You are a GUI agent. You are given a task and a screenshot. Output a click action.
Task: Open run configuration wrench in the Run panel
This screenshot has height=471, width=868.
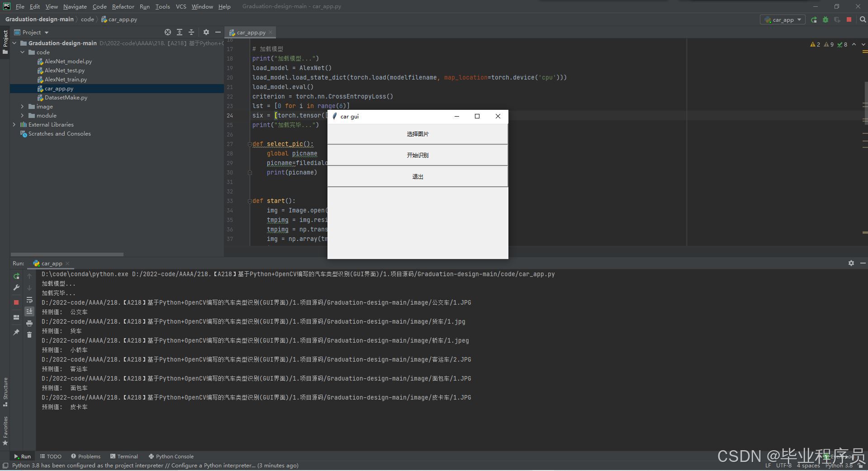coord(16,287)
